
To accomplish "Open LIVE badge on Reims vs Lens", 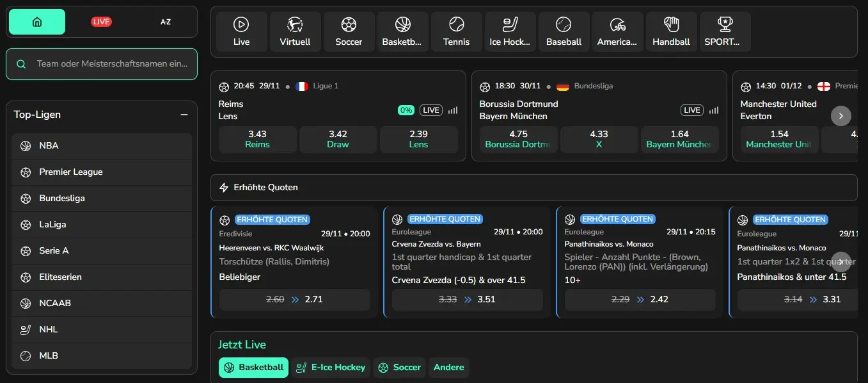I will coord(431,110).
